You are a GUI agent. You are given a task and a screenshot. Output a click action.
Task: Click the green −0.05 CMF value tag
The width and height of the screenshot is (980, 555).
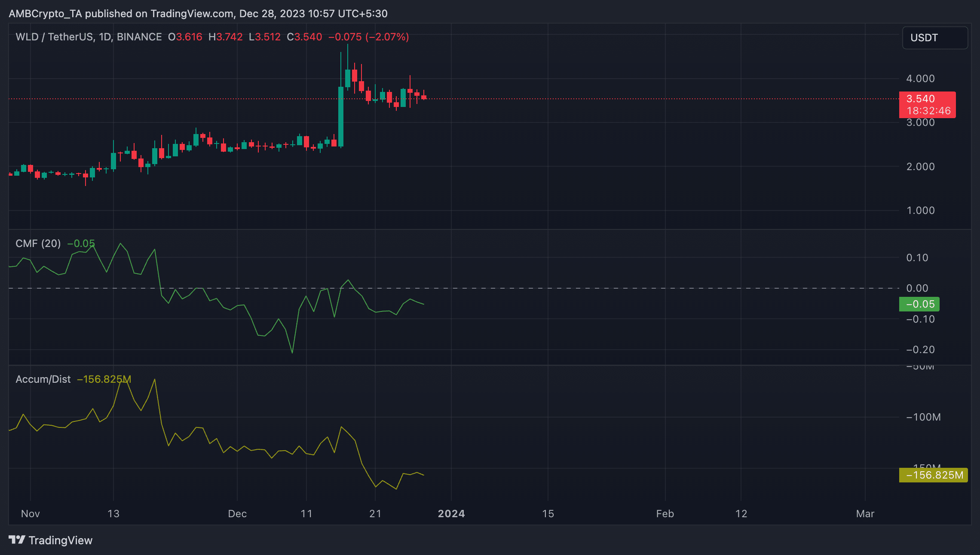point(919,304)
